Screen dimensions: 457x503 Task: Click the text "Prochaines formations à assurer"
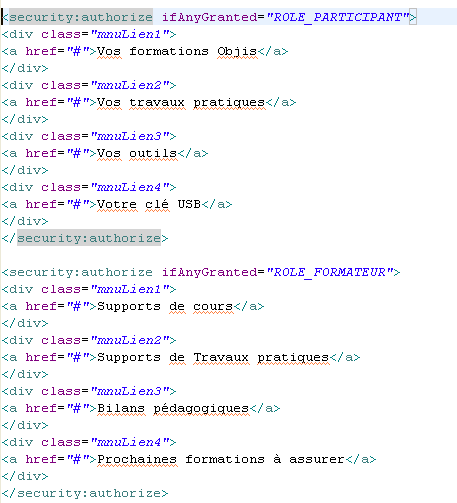[x=221, y=459]
